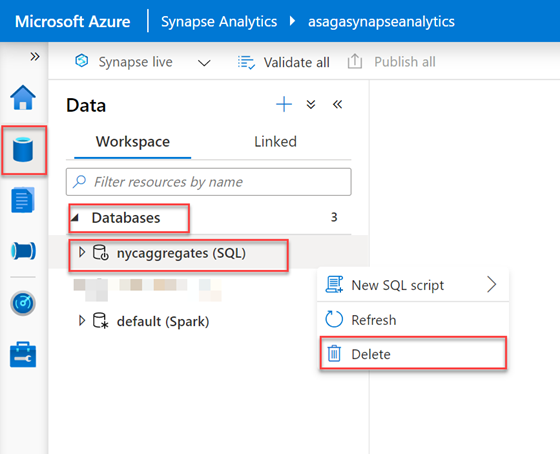Viewport: 560px width, 454px height.
Task: Collapse the Databases section
Action: (75, 218)
